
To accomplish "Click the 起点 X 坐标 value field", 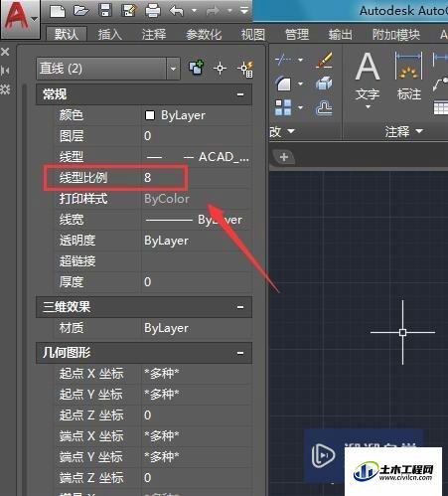I will pyautogui.click(x=197, y=374).
